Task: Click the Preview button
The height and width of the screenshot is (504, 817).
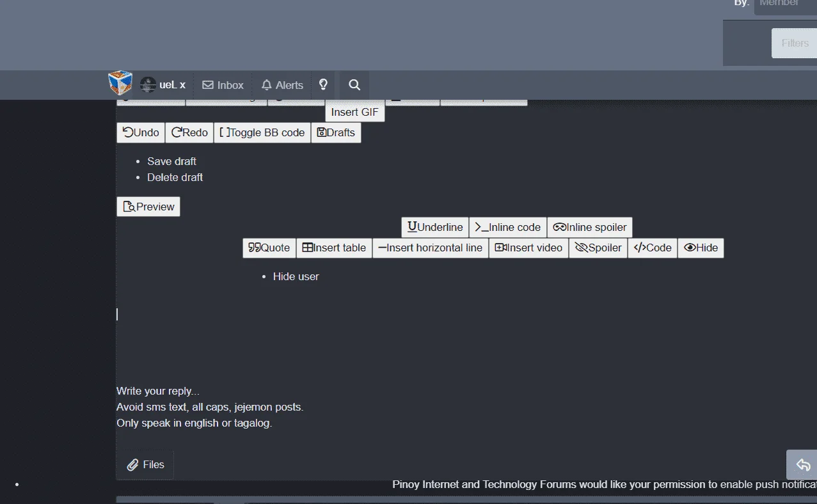Action: (x=148, y=207)
